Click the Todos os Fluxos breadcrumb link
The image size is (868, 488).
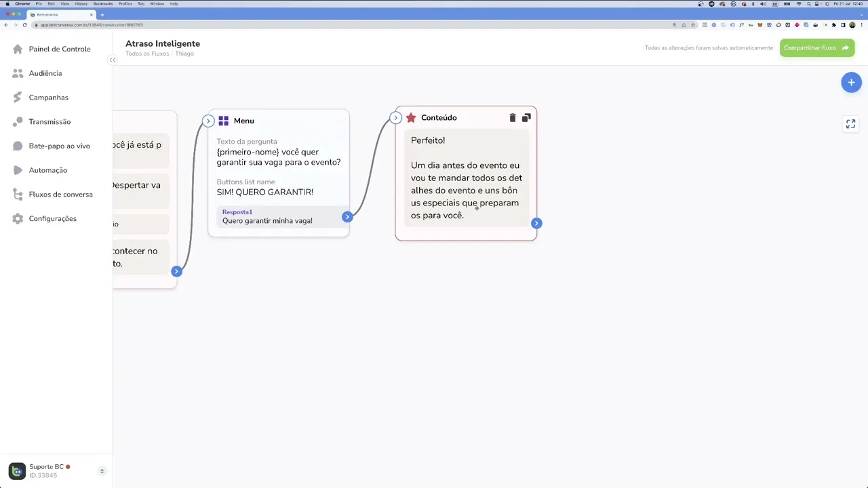(147, 54)
